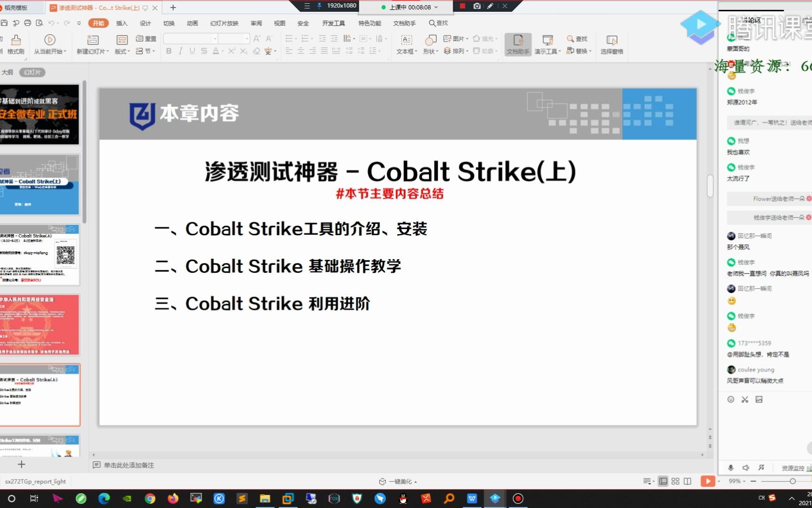812x508 pixels.
Task: Open the Slide Show (幻灯片放映) tab
Action: pos(224,23)
